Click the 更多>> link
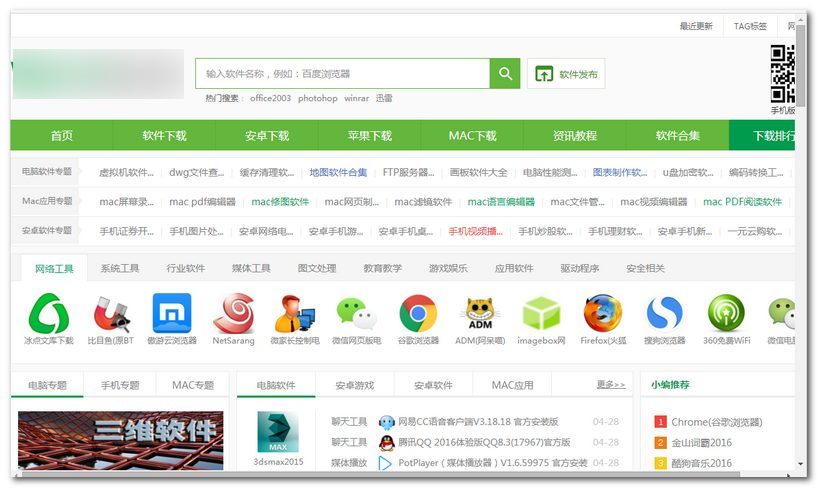 (x=611, y=385)
